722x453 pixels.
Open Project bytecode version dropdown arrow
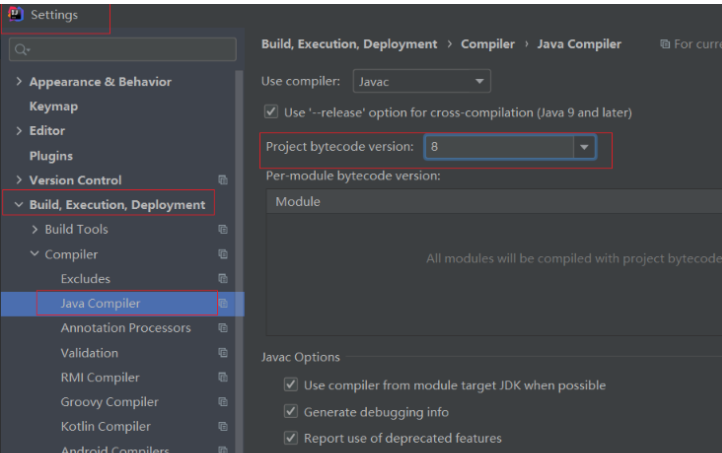click(583, 147)
